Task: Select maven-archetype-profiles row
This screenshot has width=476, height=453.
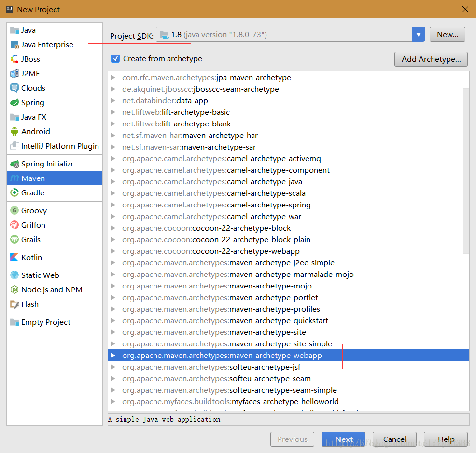Action: pyautogui.click(x=288, y=309)
